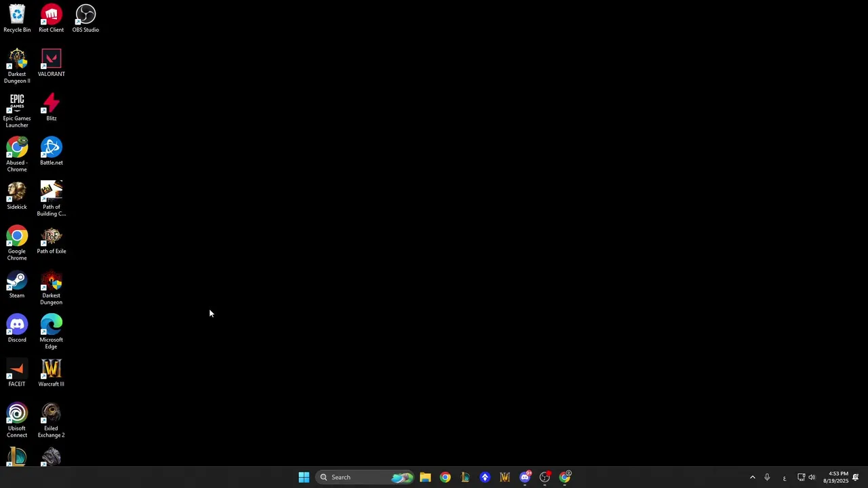Viewport: 868px width, 488px height.
Task: Open the Chrome profile window in taskbar
Action: point(565,477)
